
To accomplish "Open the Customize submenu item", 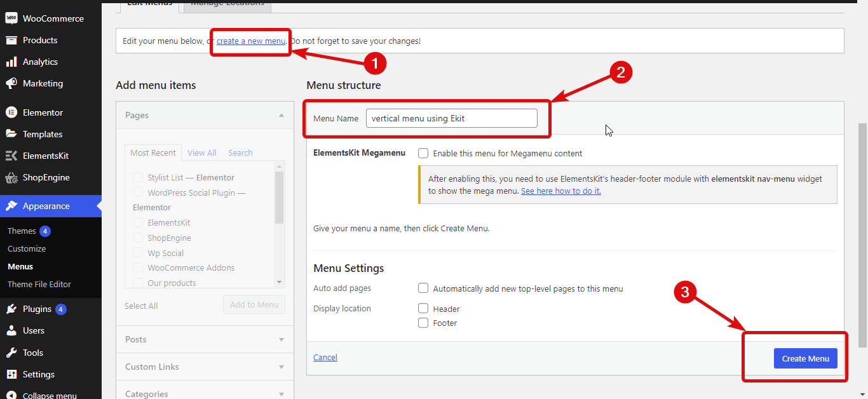I will pyautogui.click(x=27, y=248).
